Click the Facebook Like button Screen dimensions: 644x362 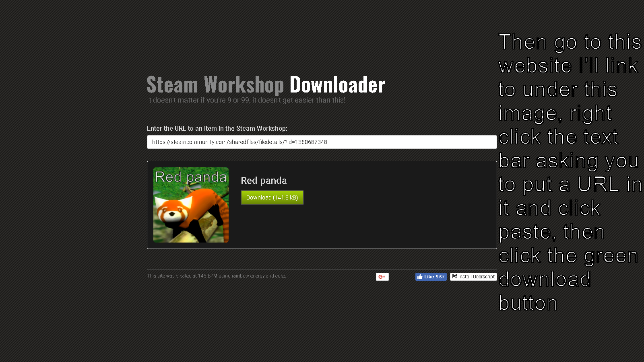point(431,277)
